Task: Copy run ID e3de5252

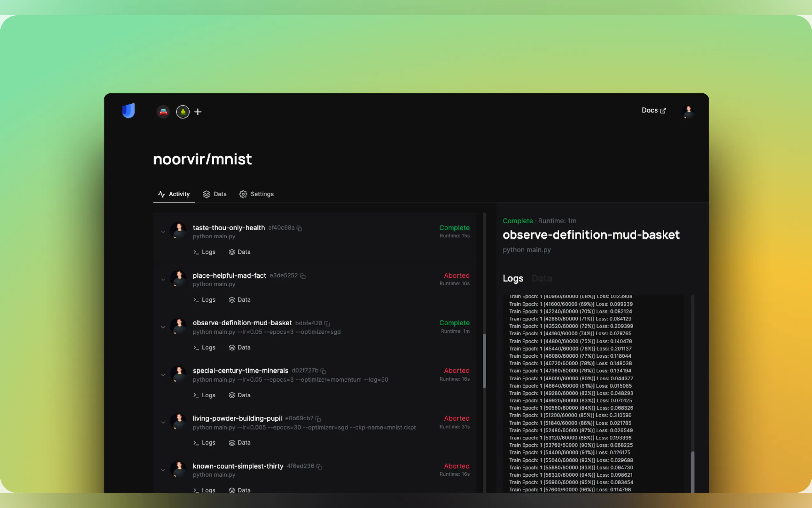Action: point(302,276)
